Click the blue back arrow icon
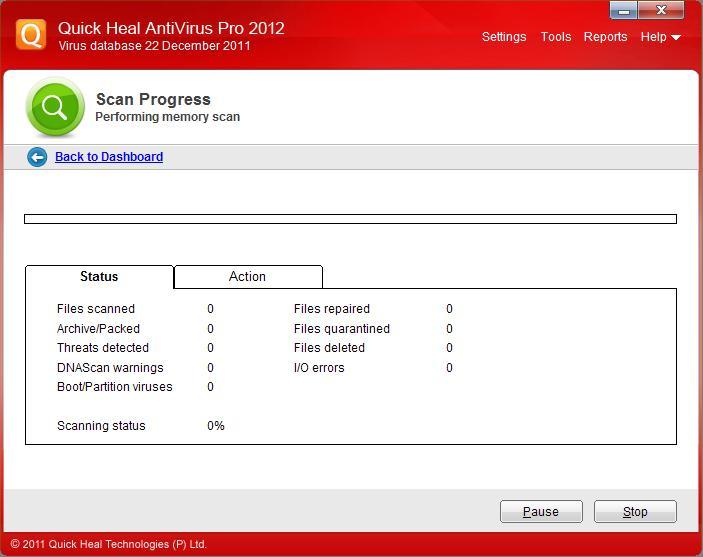Viewport: 703px width, 557px height. click(37, 157)
